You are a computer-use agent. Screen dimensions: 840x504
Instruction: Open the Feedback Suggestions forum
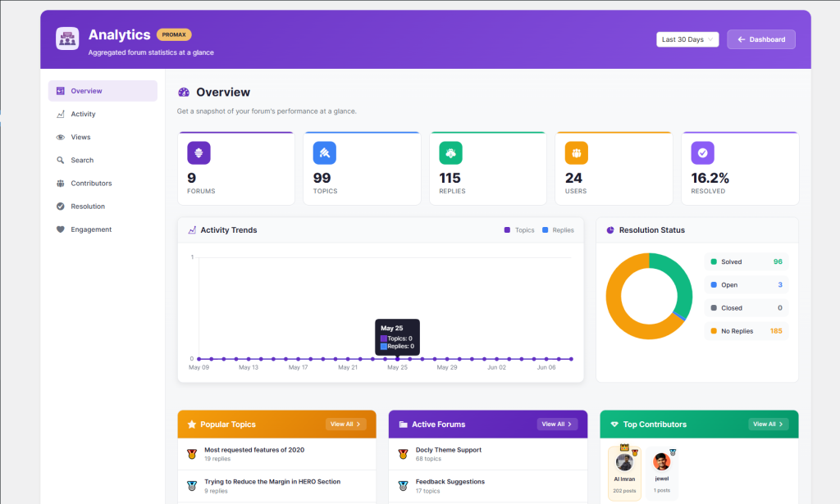click(x=450, y=482)
